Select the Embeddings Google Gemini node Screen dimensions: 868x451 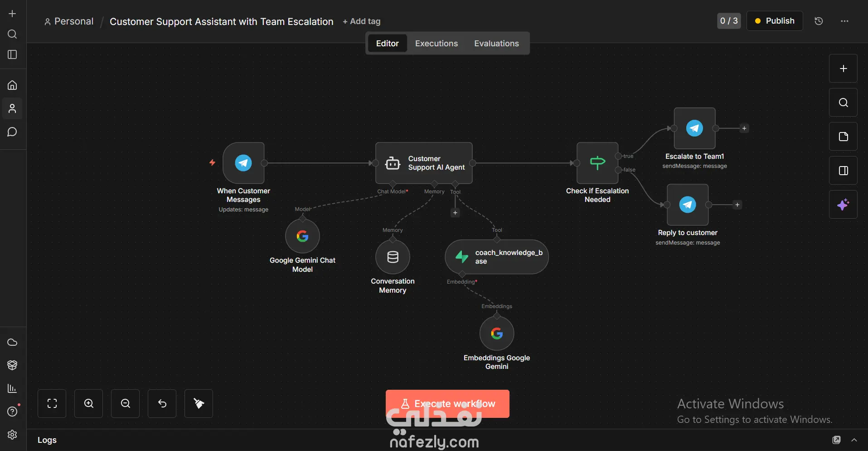pos(497,333)
